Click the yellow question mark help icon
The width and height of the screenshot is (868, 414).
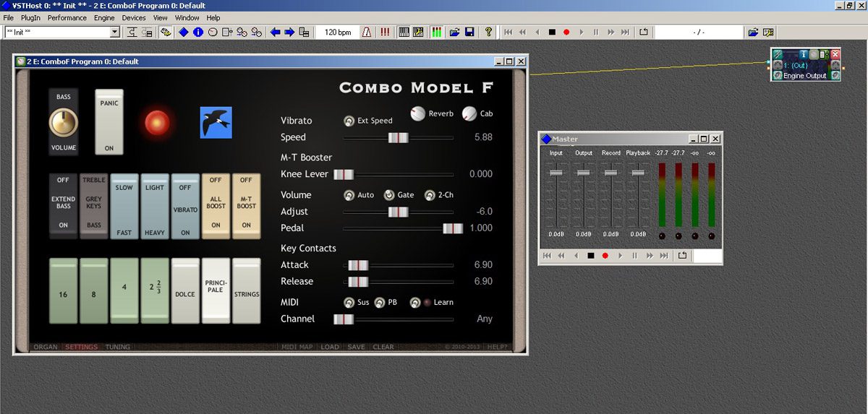(x=488, y=32)
